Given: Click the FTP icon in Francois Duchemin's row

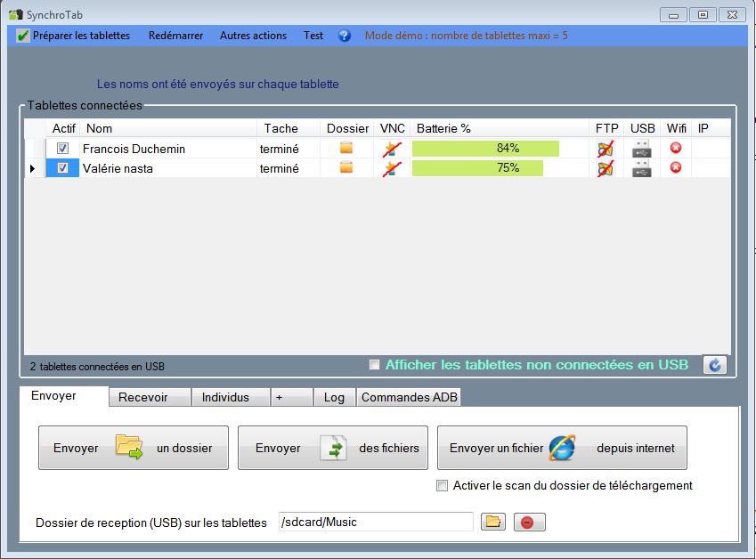Looking at the screenshot, I should point(606,149).
